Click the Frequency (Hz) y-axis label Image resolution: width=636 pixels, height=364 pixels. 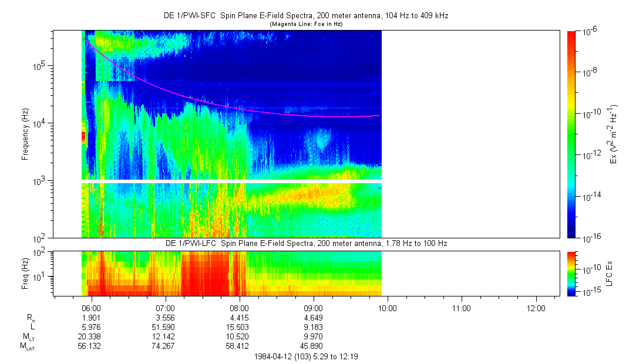(x=25, y=134)
